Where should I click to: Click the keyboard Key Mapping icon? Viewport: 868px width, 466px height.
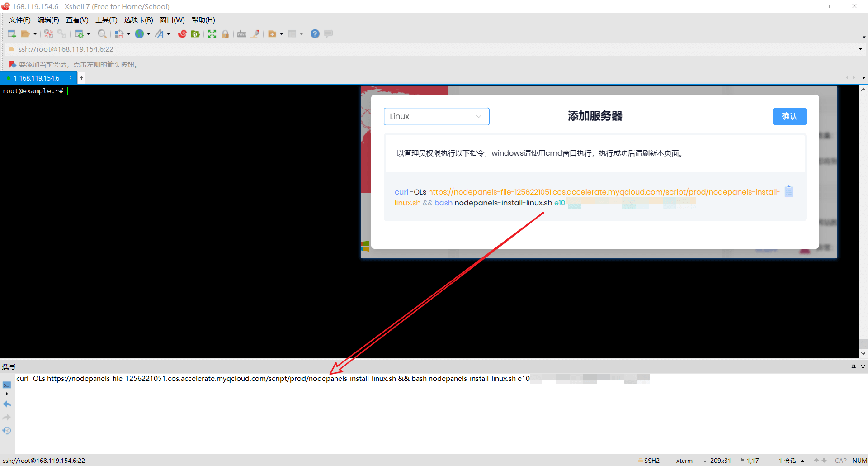tap(242, 34)
